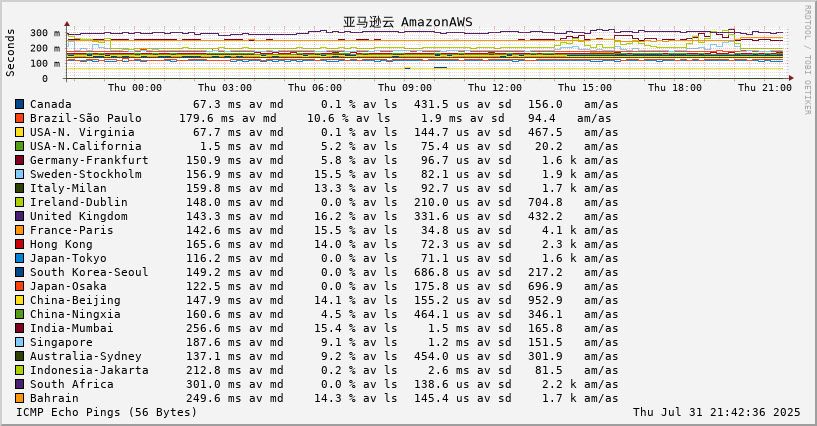The image size is (817, 426).
Task: Click the 'Thu 21:00' time axis label
Action: coord(765,87)
